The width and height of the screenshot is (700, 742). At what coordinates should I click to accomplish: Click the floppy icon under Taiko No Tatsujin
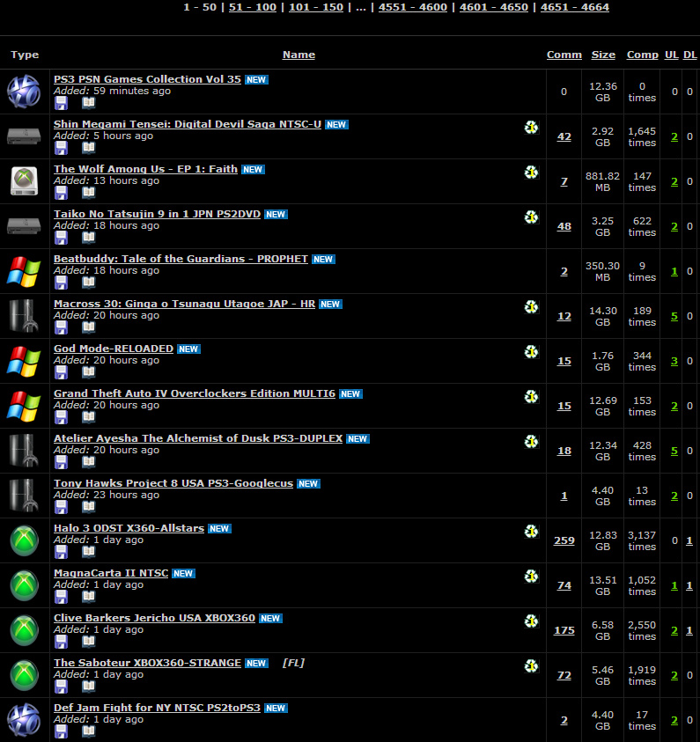point(61,238)
